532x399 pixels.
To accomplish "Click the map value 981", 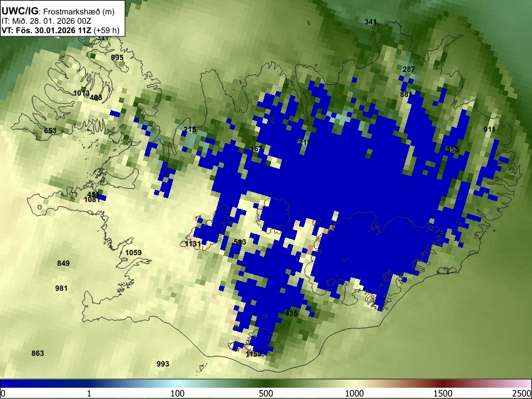I will coord(61,288).
